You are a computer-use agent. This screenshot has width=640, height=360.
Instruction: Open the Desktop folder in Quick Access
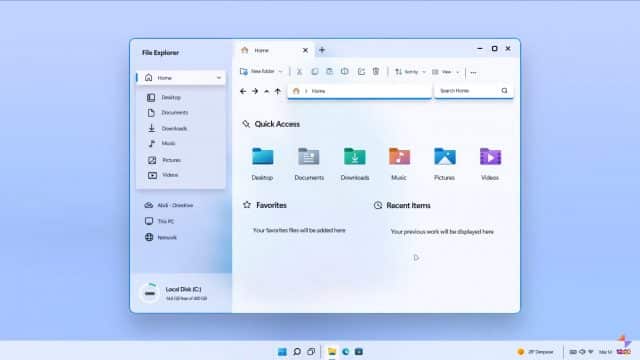pos(262,163)
